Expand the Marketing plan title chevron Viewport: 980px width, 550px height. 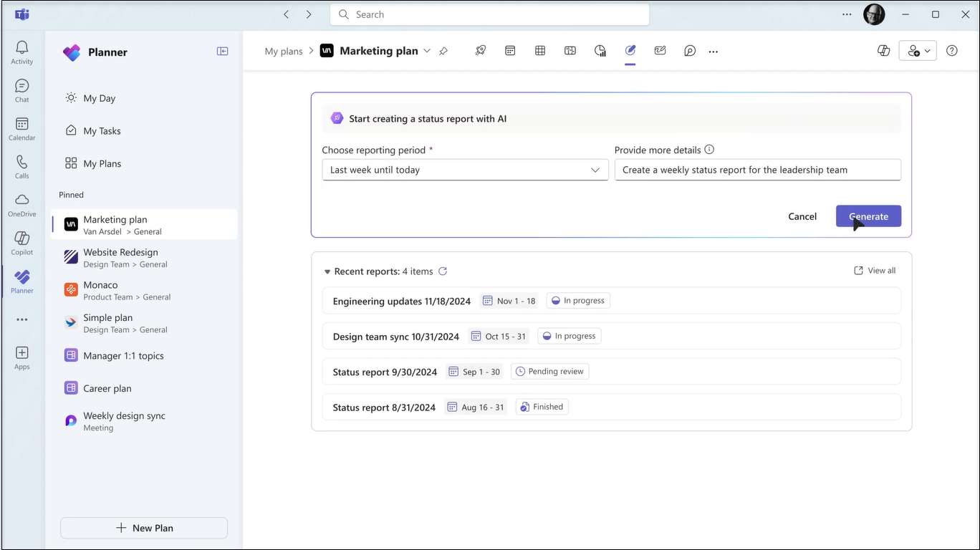coord(427,51)
